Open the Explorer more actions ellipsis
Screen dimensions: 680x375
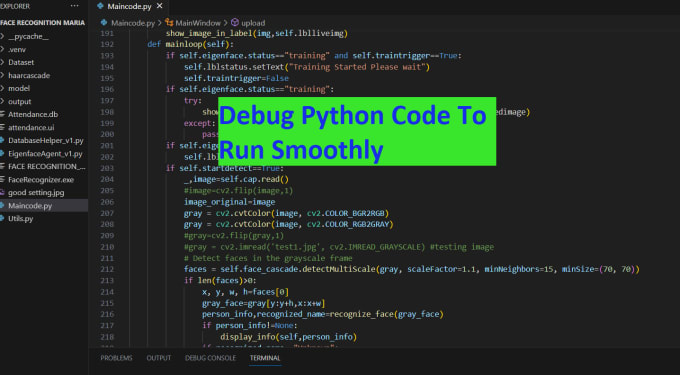point(75,6)
